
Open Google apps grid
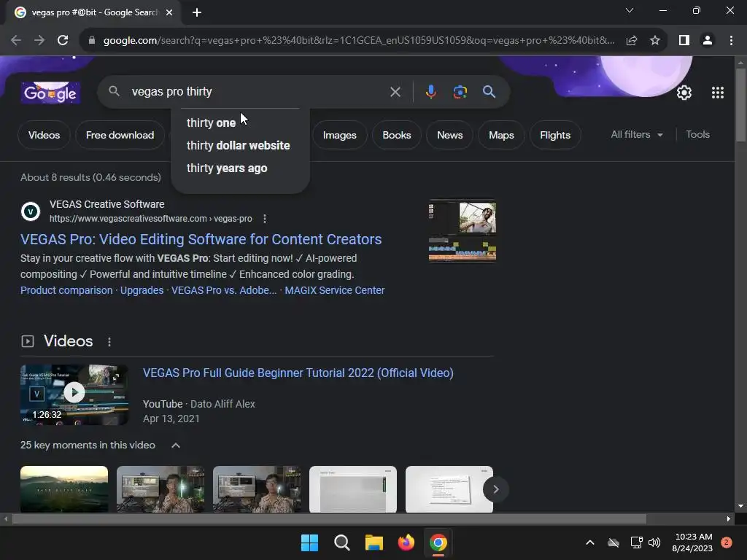pos(718,93)
